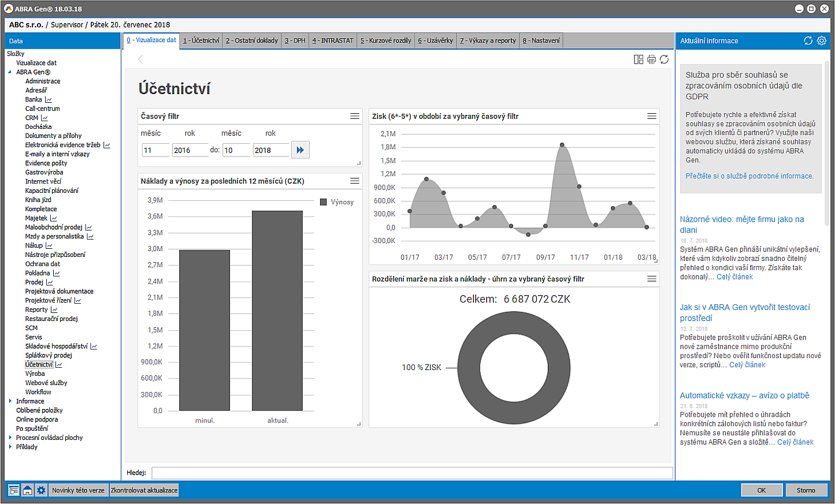Click the print icon above dashboard
Viewport: 835px width, 504px height.
point(651,59)
